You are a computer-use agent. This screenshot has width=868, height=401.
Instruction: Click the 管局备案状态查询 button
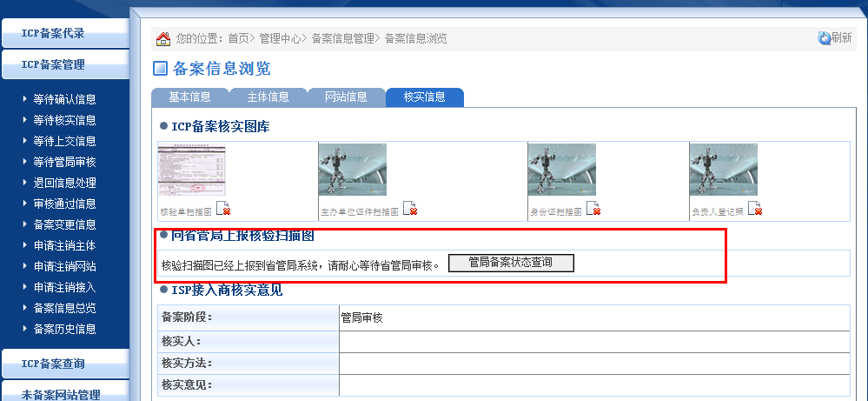click(x=511, y=263)
